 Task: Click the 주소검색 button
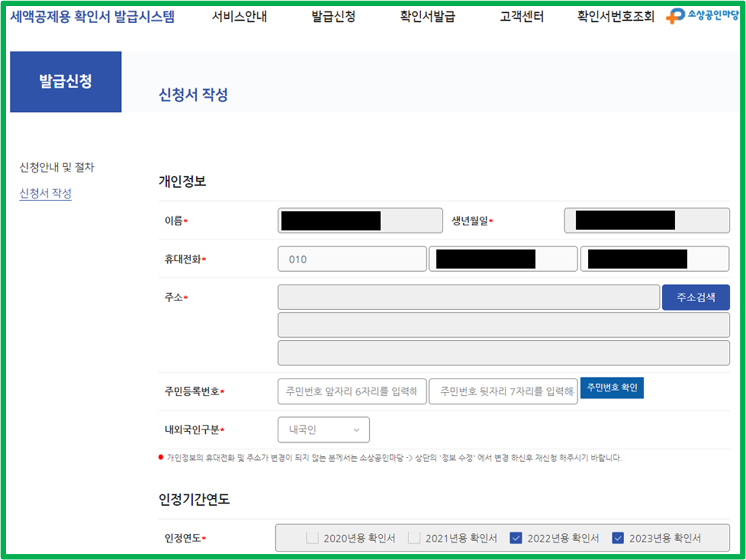pyautogui.click(x=696, y=297)
